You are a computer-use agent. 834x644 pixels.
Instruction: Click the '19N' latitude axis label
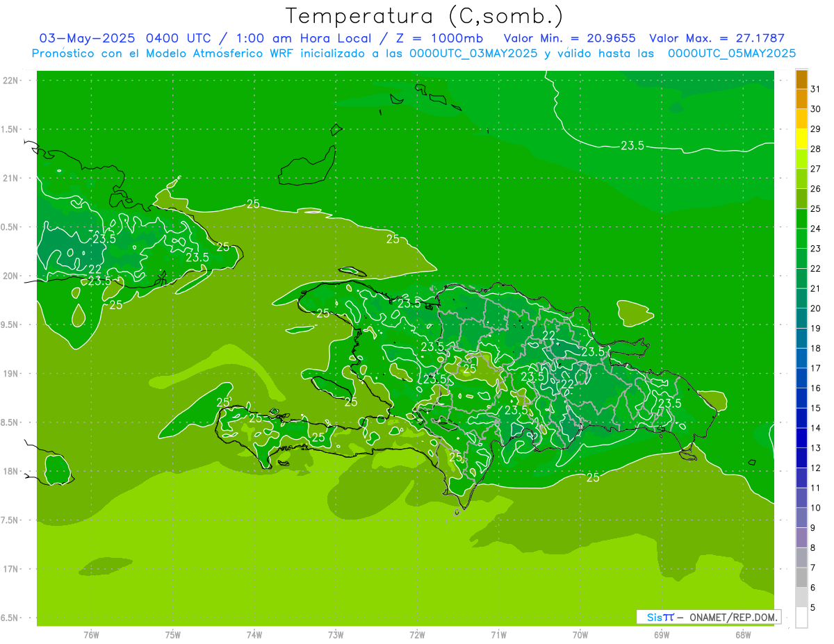(11, 374)
